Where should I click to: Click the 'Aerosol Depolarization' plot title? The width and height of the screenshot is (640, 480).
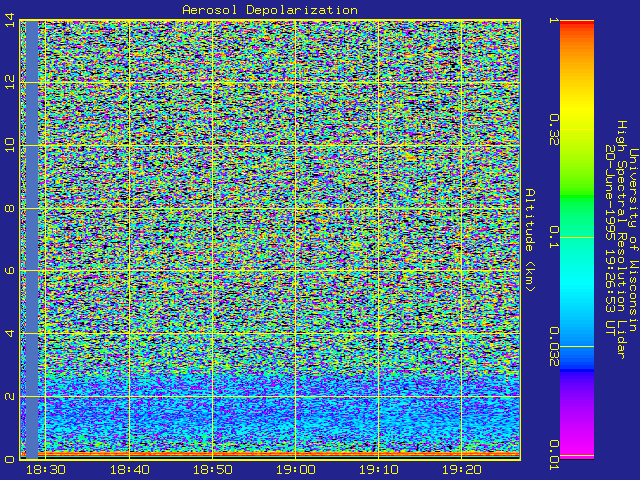[x=270, y=10]
